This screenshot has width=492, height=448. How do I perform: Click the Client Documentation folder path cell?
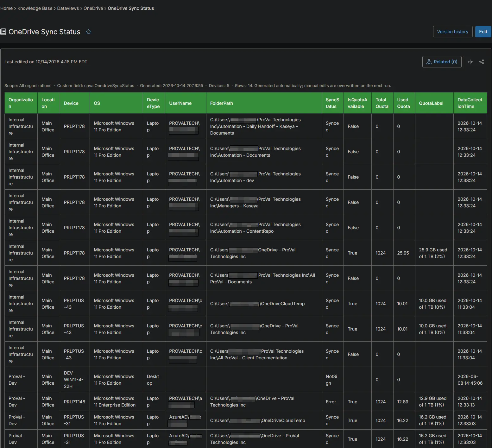(264, 354)
